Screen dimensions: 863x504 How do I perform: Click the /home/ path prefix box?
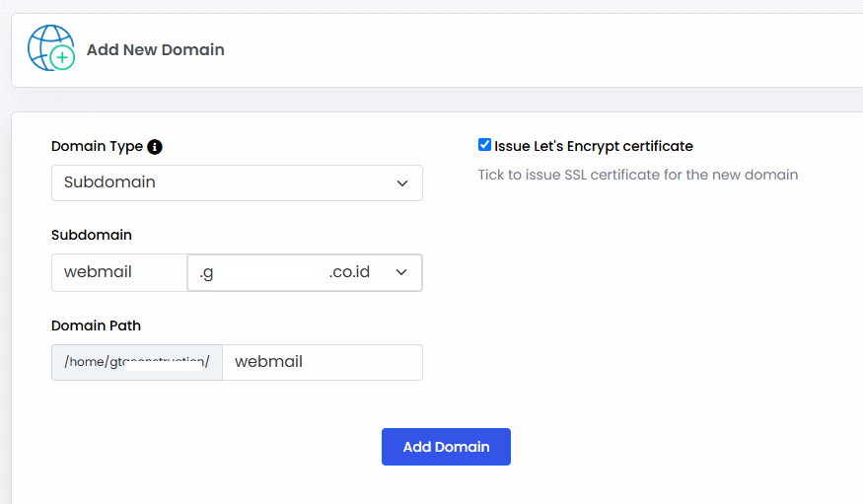coord(137,362)
